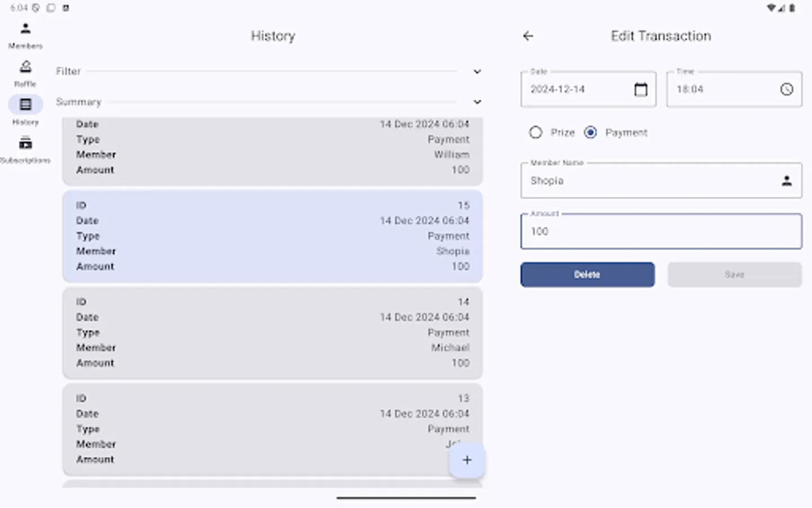Click the member name Shopia in list
This screenshot has width=812, height=508.
[453, 251]
